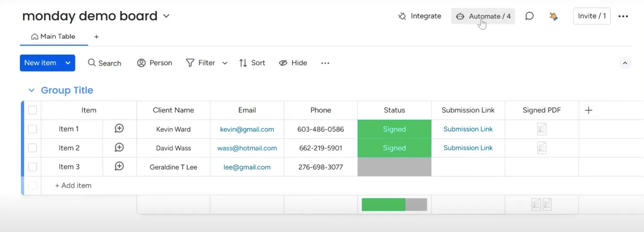
Task: Click the Submission Link column header
Action: [x=468, y=110]
